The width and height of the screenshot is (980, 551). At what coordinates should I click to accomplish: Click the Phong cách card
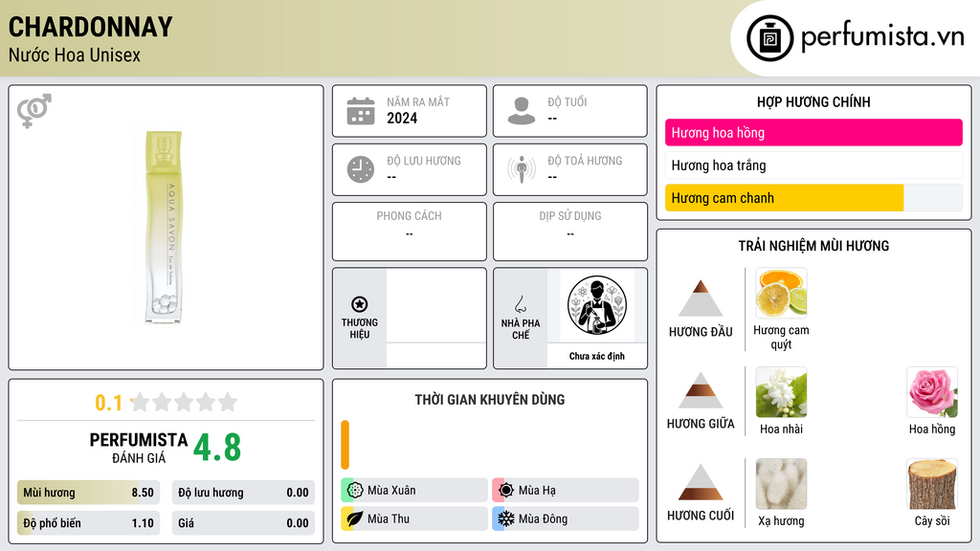(x=410, y=231)
